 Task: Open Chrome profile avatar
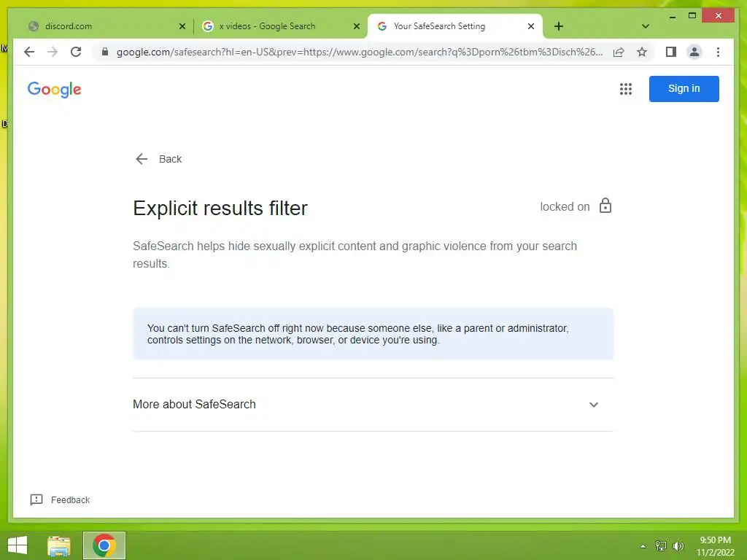[694, 52]
